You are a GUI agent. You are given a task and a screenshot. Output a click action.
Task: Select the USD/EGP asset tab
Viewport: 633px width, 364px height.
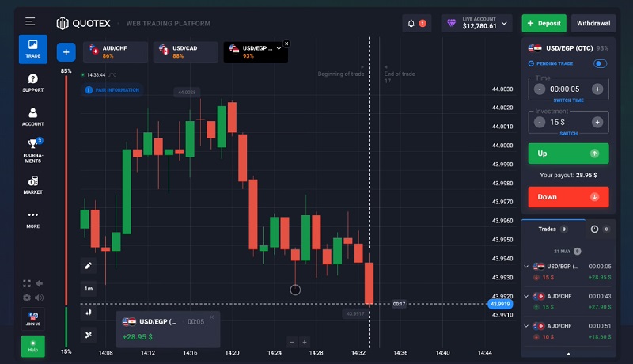tap(256, 52)
